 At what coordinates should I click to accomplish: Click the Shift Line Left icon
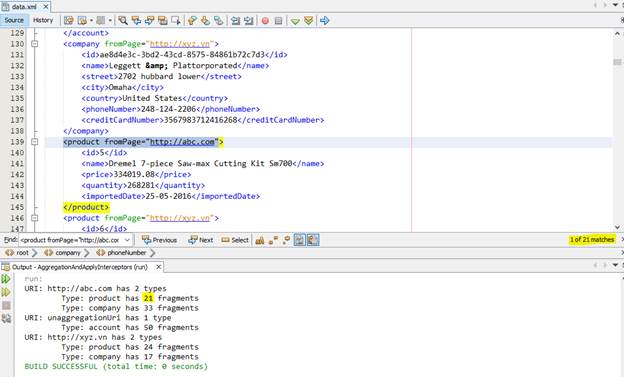235,20
